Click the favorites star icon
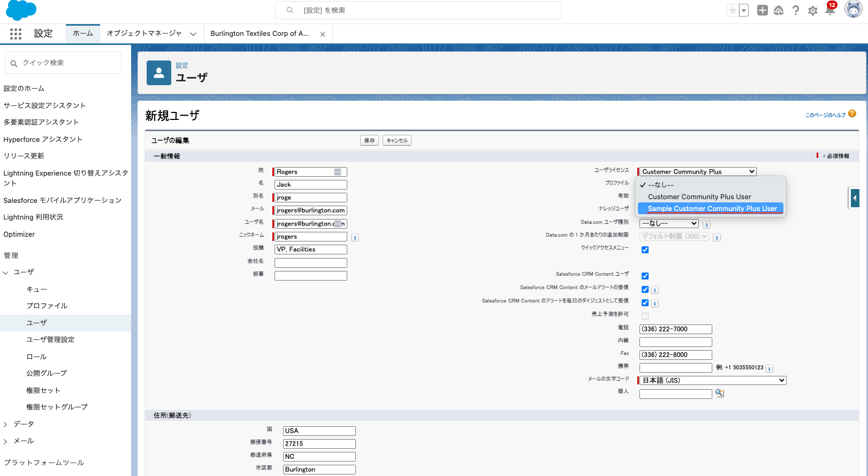The height and width of the screenshot is (476, 868). tap(732, 10)
